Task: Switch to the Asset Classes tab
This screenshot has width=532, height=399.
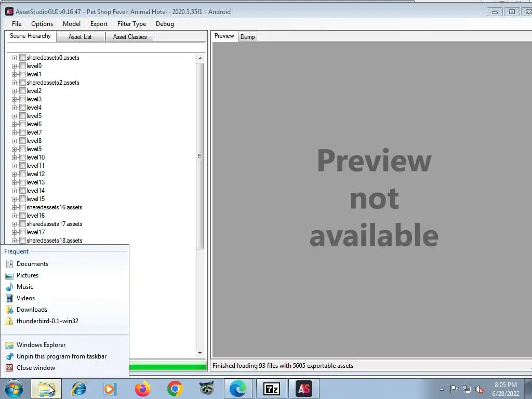Action: click(x=130, y=37)
